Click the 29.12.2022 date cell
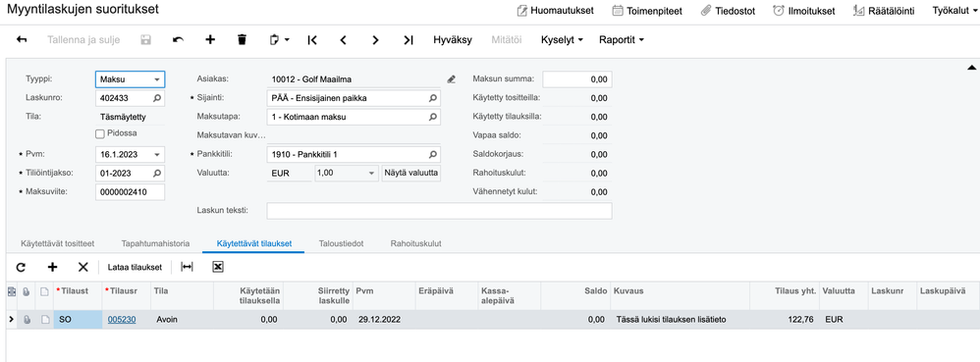The height and width of the screenshot is (362, 980). (384, 320)
